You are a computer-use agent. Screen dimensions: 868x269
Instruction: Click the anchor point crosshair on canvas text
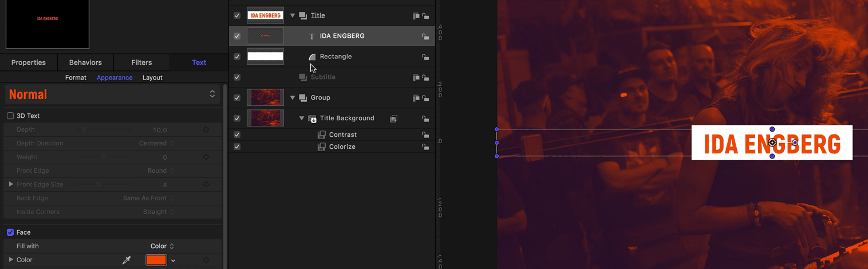[x=772, y=143]
